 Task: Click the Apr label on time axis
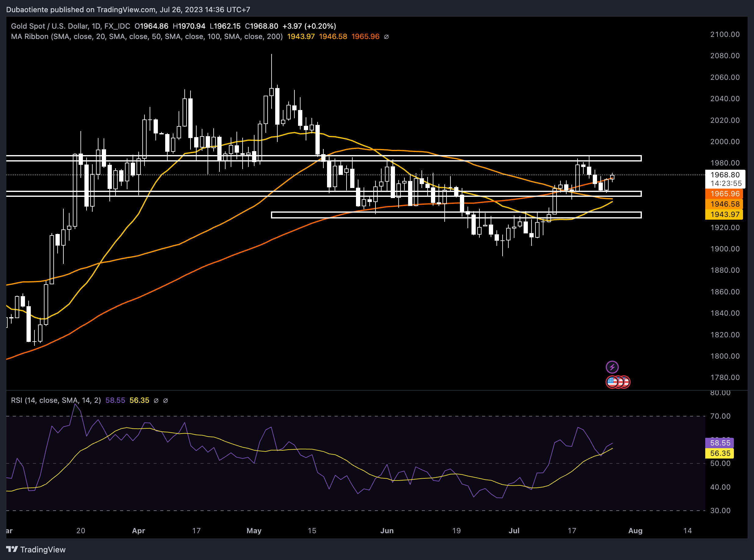[138, 530]
